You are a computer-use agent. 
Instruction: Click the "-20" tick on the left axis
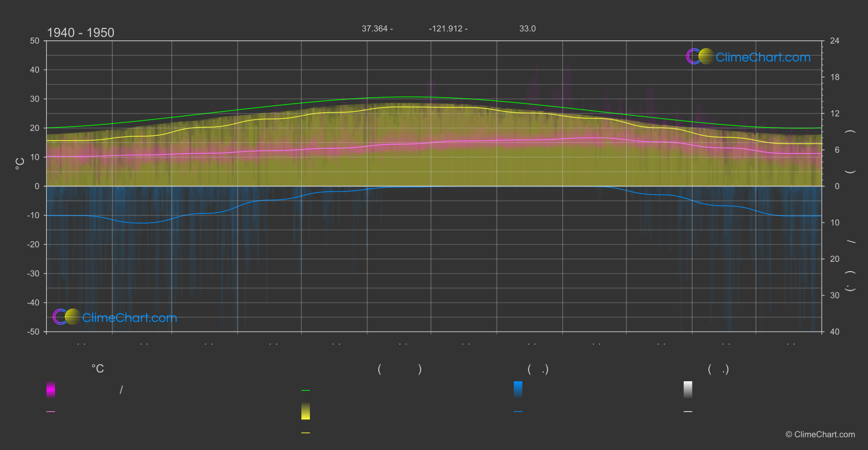33,244
